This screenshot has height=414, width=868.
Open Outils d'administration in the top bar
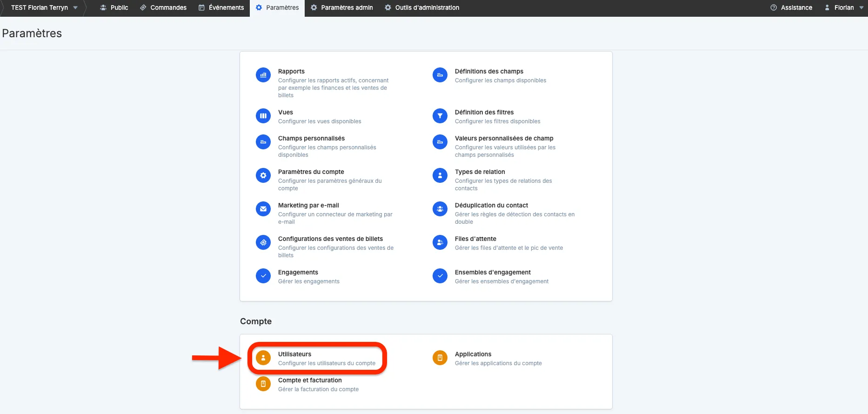tap(422, 7)
